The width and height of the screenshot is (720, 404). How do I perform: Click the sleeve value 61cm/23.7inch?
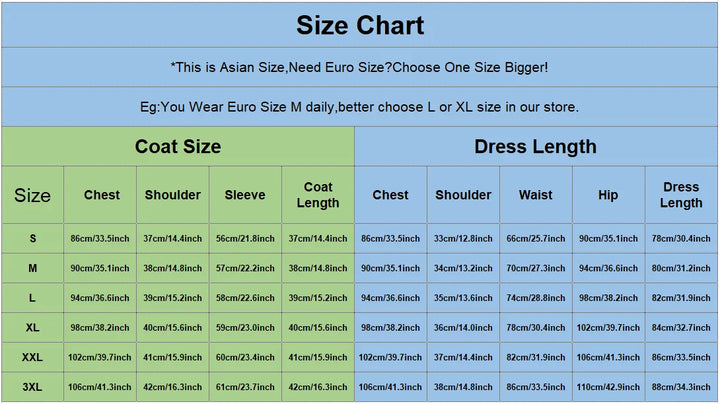pos(245,387)
